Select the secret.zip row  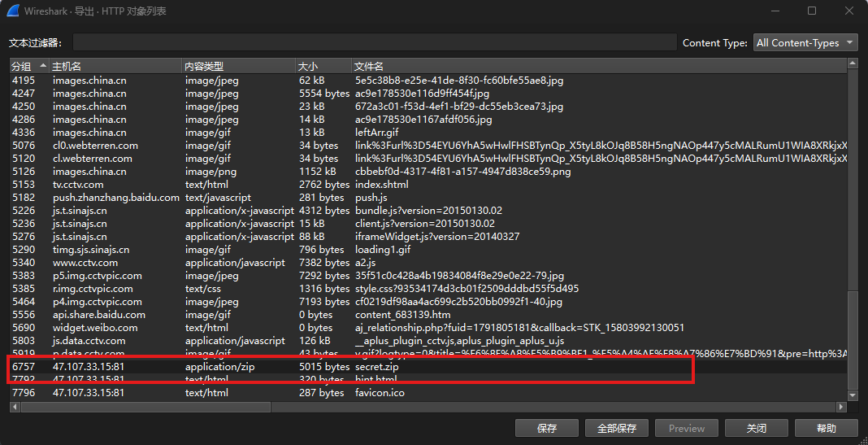(x=428, y=367)
